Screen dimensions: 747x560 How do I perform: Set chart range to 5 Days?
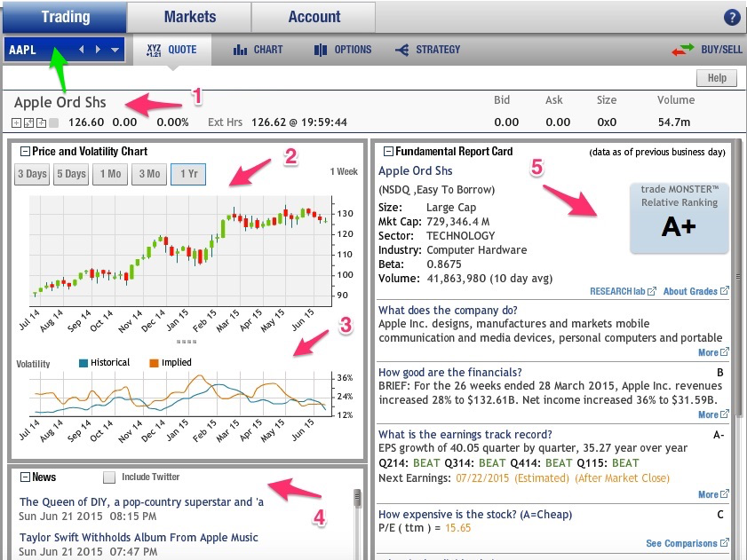(71, 174)
